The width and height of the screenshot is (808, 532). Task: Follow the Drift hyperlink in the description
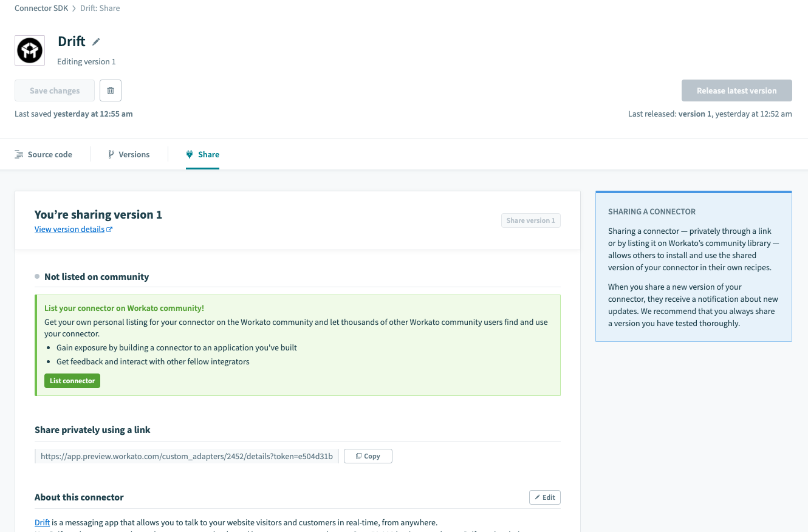pos(42,522)
